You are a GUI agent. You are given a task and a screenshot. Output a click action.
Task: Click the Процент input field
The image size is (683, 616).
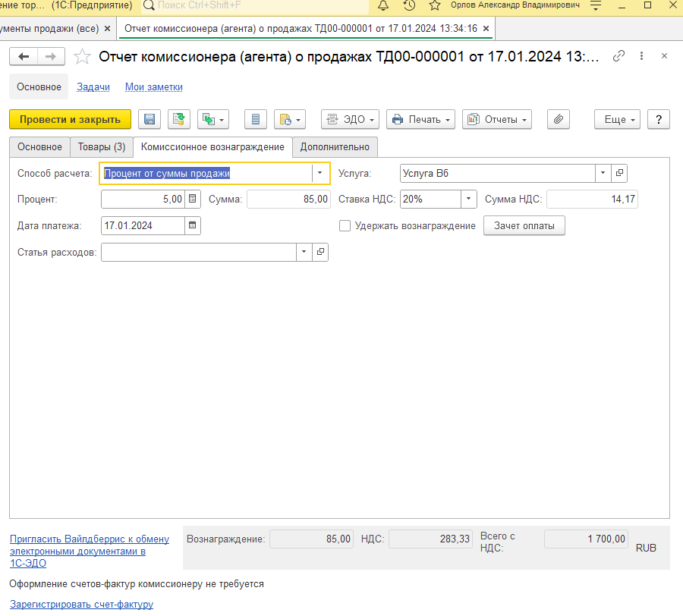point(143,200)
